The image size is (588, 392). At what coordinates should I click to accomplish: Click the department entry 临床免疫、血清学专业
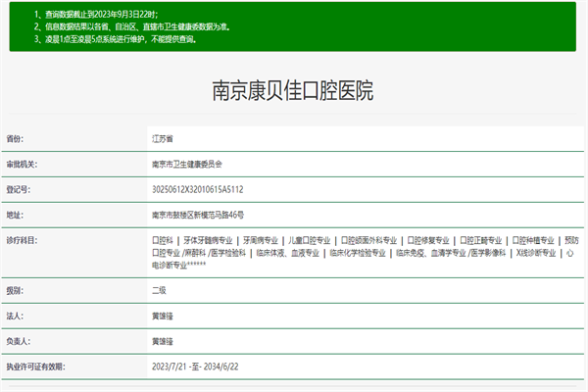click(431, 253)
